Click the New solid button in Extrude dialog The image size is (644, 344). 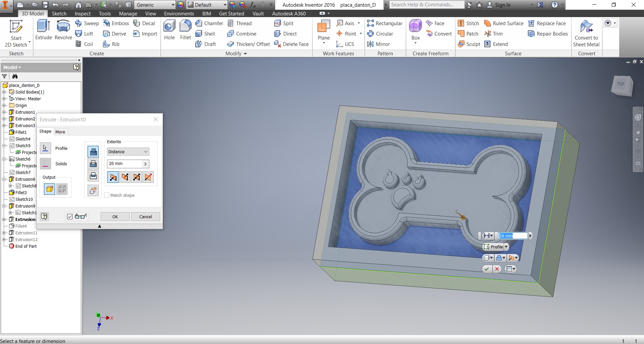tap(93, 190)
